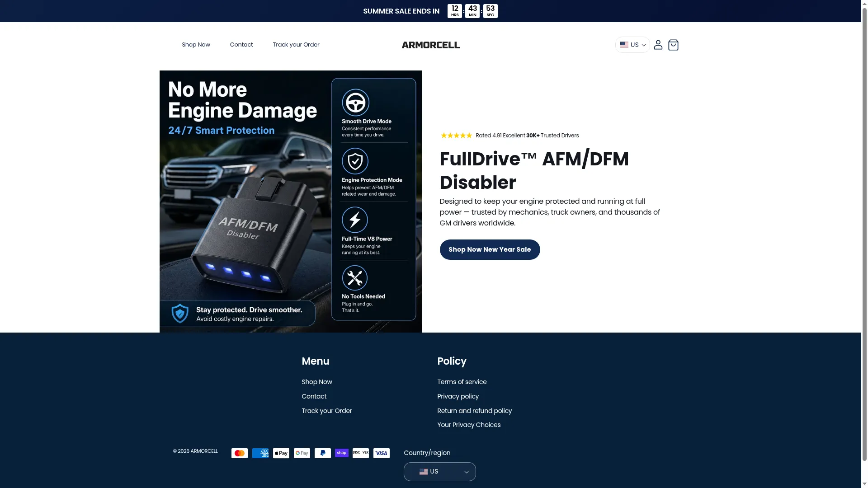This screenshot has height=488, width=868.
Task: Click the sale countdown minutes box
Action: (472, 11)
